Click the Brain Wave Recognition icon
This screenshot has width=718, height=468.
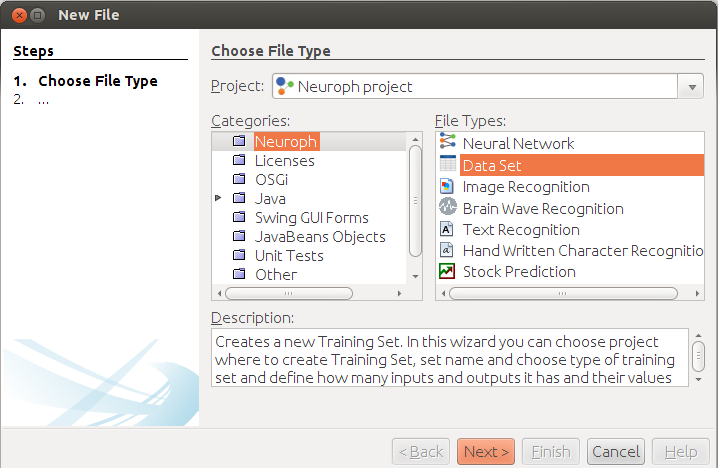[447, 208]
